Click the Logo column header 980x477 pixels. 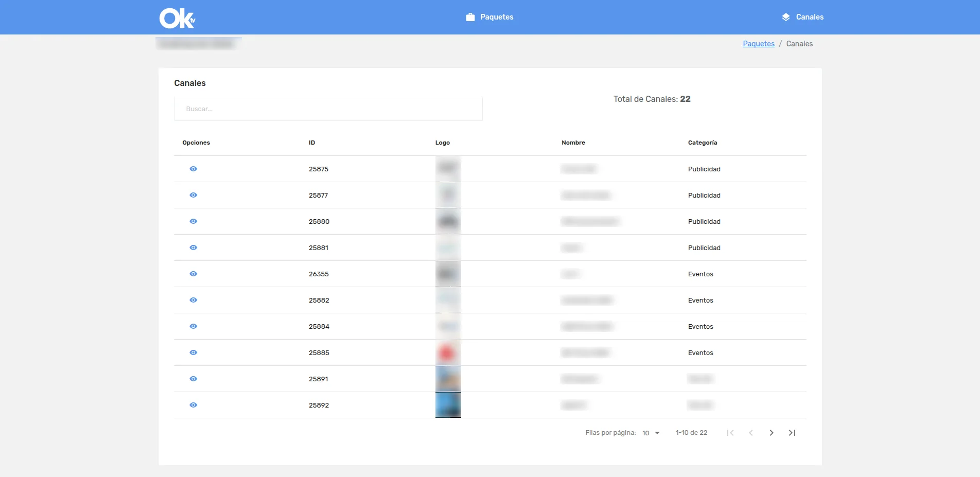[x=443, y=143]
